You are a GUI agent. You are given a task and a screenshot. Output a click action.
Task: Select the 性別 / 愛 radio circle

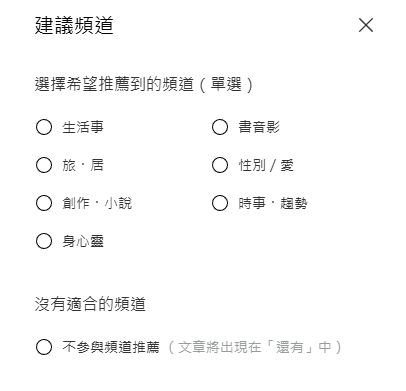220,165
